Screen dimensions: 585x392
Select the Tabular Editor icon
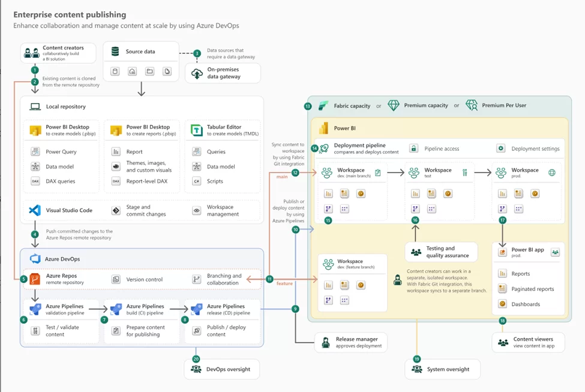coord(196,130)
